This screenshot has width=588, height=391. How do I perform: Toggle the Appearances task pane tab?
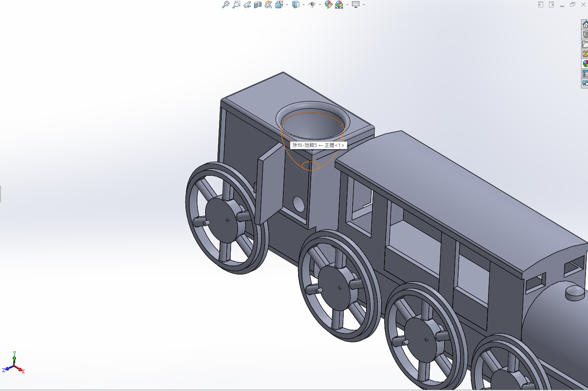(x=585, y=64)
